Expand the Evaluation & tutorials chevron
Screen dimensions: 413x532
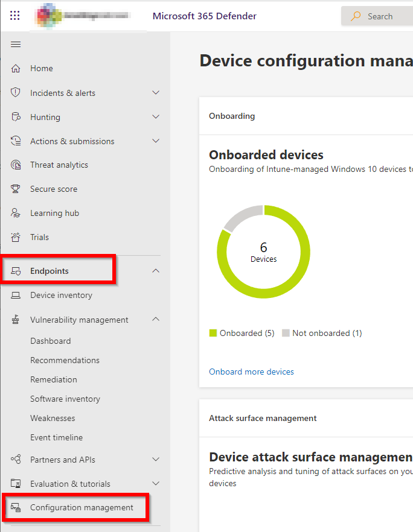point(156,484)
